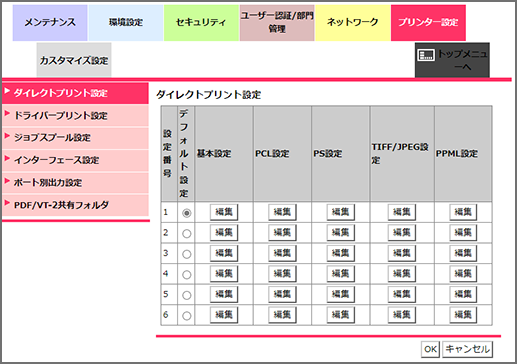Edit PPML設定 for setting 1

[463, 212]
